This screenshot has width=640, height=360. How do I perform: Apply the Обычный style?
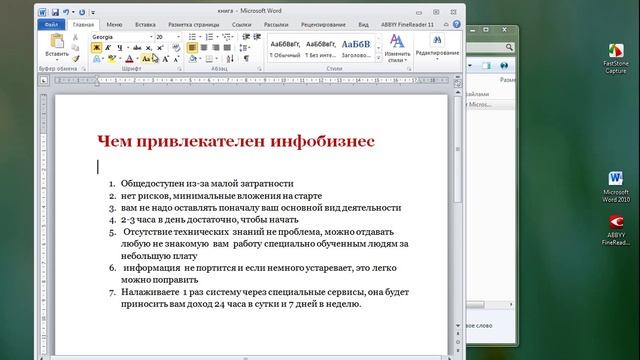pyautogui.click(x=285, y=48)
